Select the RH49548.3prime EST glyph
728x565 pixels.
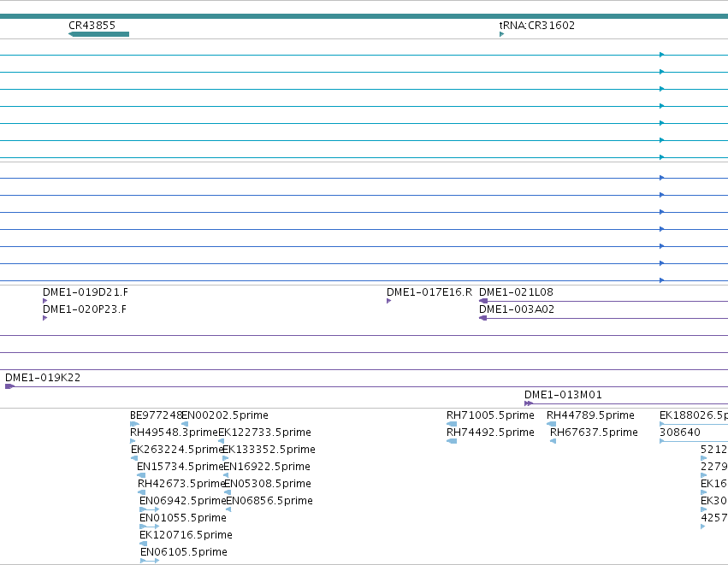click(x=133, y=441)
